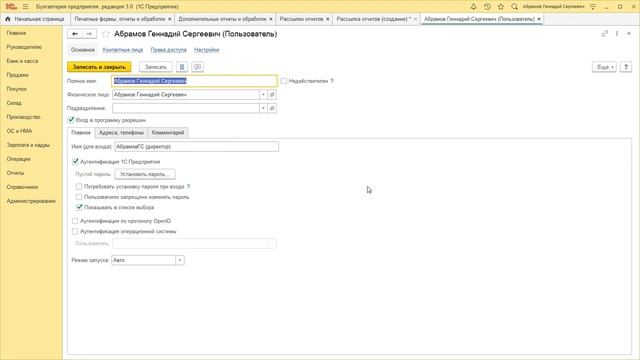The width and height of the screenshot is (640, 360).
Task: Open Продажи section in sidebar
Action: click(x=17, y=75)
